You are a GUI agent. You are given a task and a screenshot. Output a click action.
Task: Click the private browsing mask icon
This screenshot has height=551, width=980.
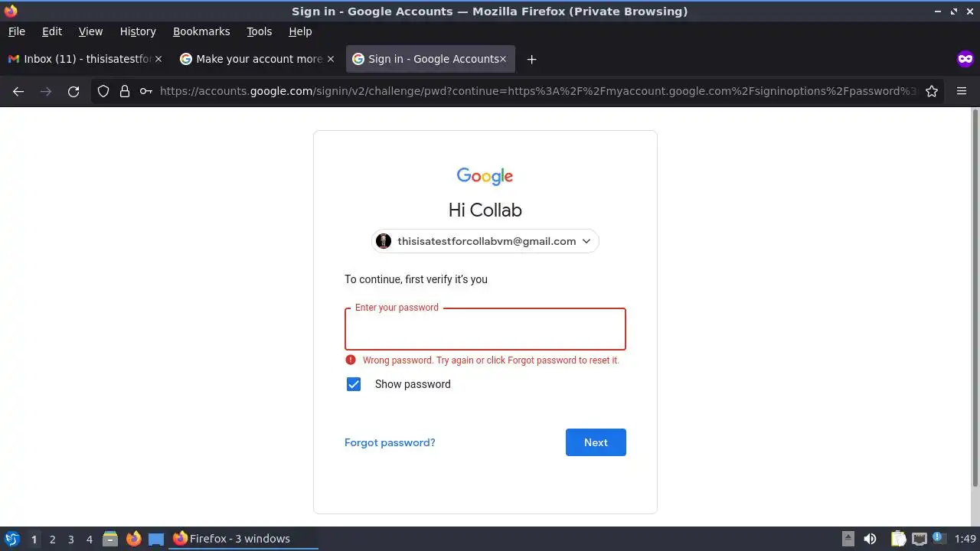pyautogui.click(x=965, y=59)
